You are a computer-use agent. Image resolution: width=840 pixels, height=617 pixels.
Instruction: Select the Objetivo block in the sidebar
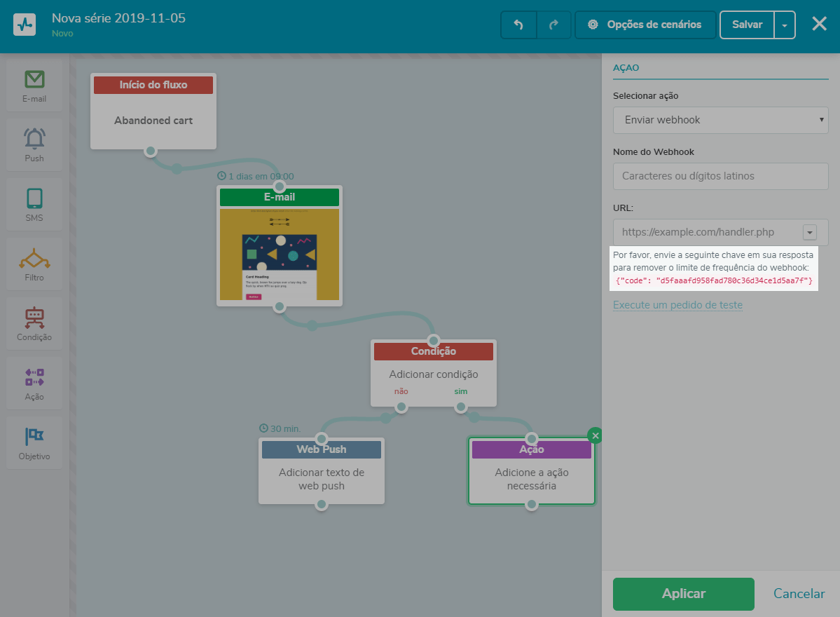34,442
